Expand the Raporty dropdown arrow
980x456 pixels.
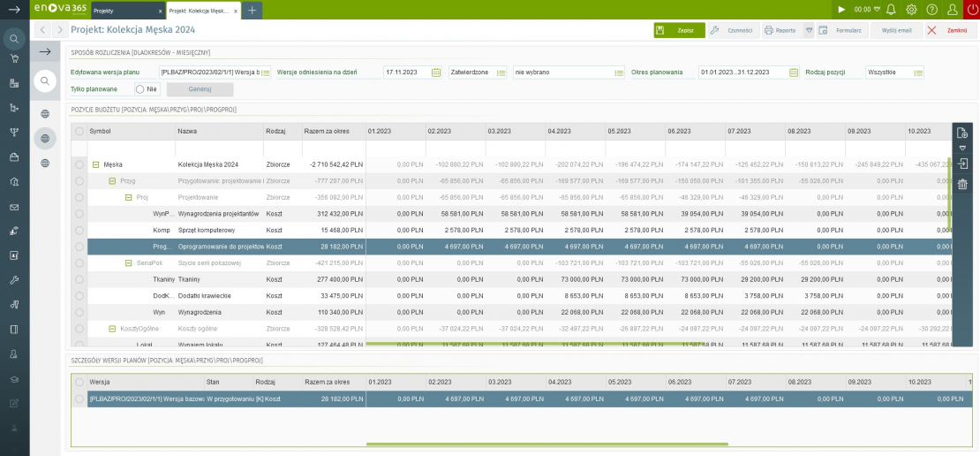pyautogui.click(x=809, y=30)
